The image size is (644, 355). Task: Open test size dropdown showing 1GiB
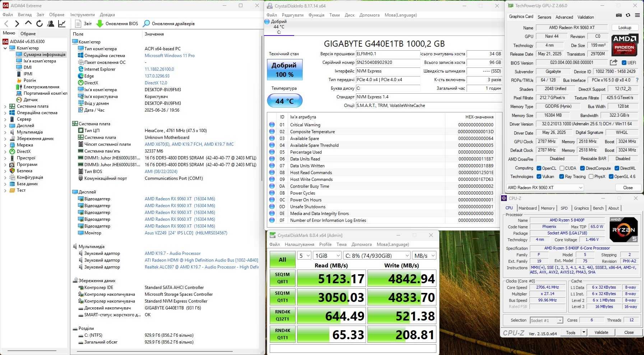(327, 256)
